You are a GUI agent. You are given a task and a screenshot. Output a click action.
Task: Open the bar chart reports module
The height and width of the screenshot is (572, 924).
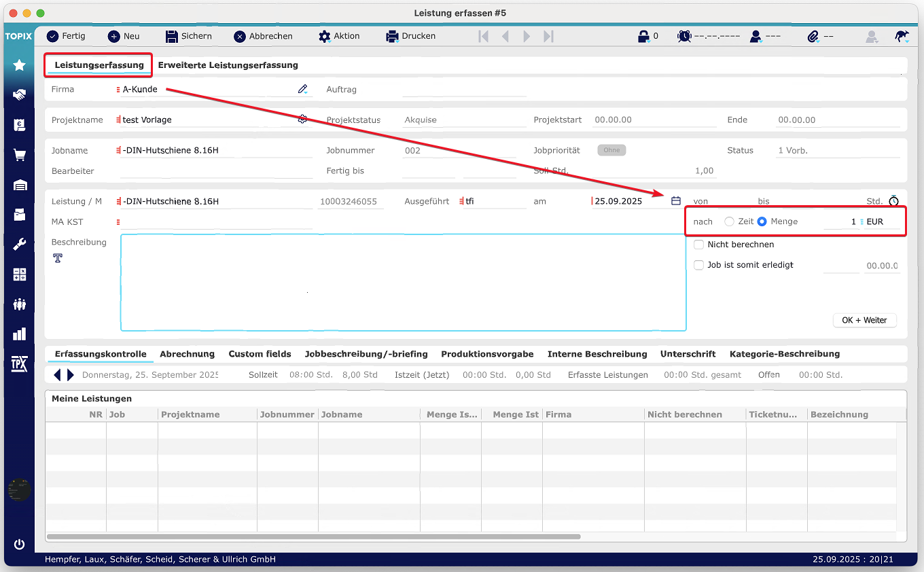point(19,334)
